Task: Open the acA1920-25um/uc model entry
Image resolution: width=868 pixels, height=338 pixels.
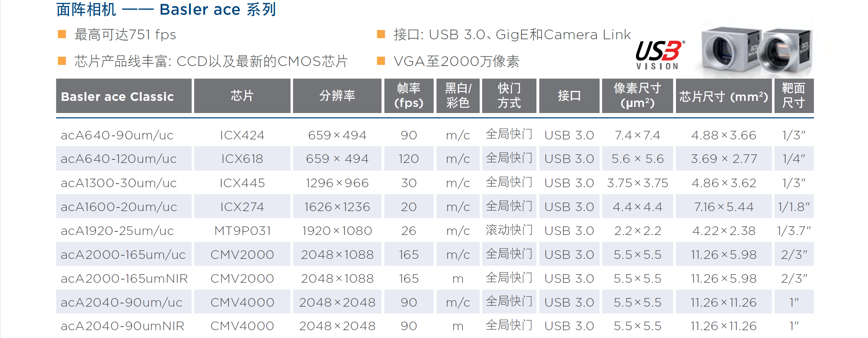Action: pyautogui.click(x=117, y=231)
